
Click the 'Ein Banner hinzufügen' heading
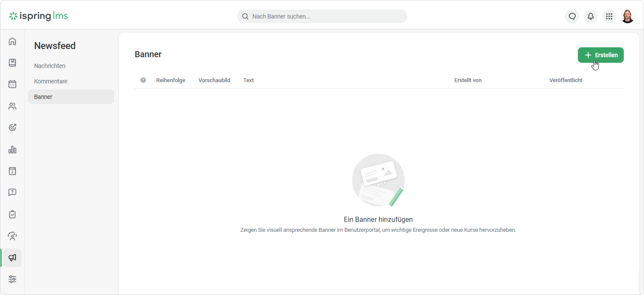tap(378, 220)
